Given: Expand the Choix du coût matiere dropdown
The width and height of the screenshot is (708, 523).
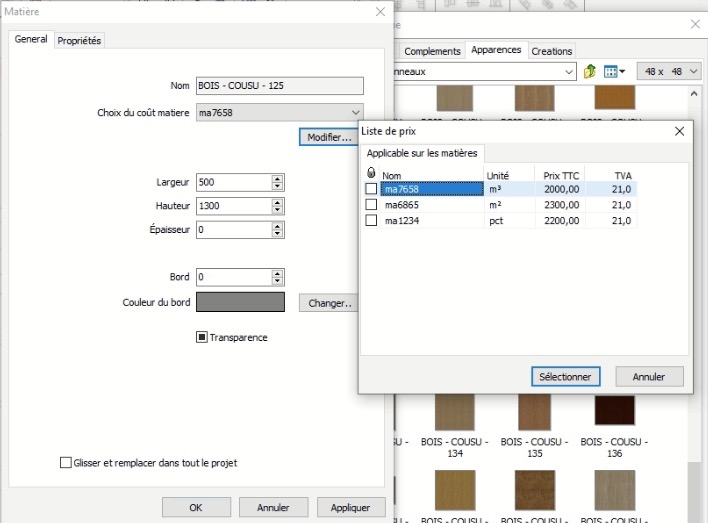Looking at the screenshot, I should [x=356, y=112].
